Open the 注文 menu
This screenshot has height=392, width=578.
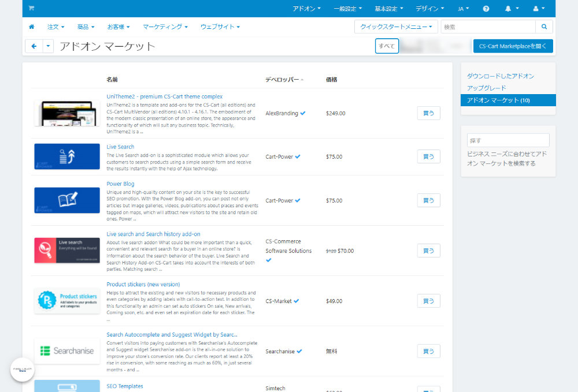point(55,27)
